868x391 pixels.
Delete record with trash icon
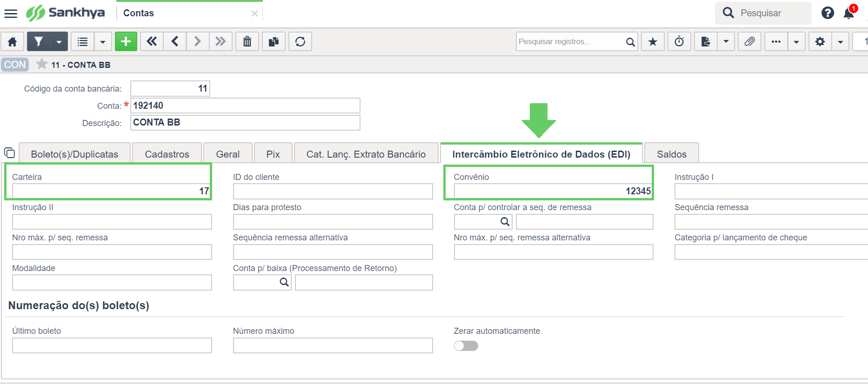(x=247, y=41)
